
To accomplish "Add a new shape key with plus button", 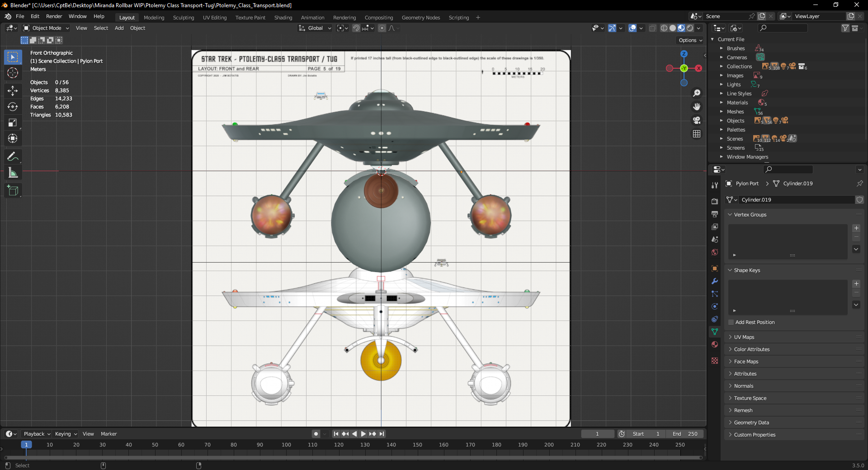I will 856,284.
